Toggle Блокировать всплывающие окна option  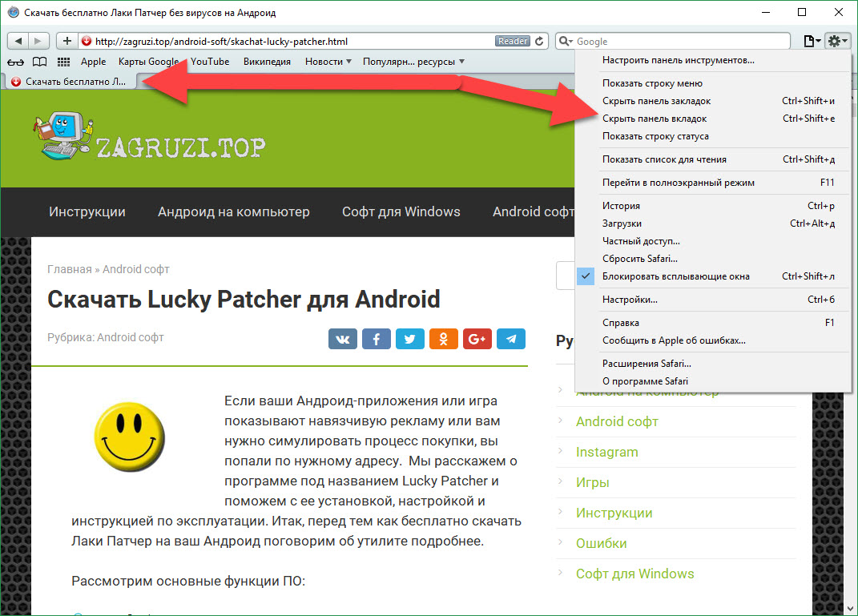pyautogui.click(x=675, y=276)
